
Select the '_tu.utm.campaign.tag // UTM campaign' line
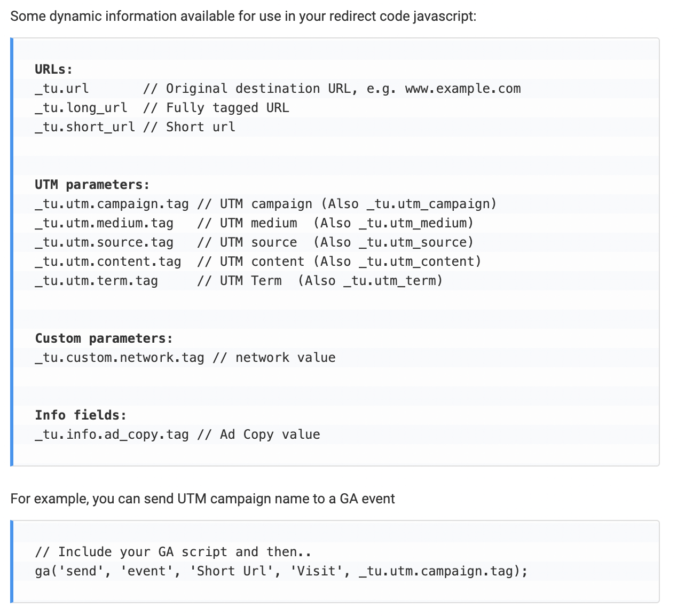tap(266, 204)
